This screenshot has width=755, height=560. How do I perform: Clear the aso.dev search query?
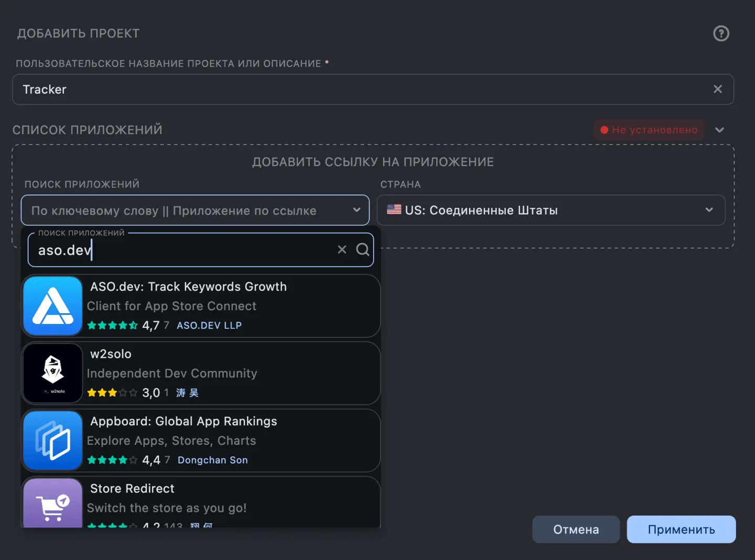(x=342, y=249)
